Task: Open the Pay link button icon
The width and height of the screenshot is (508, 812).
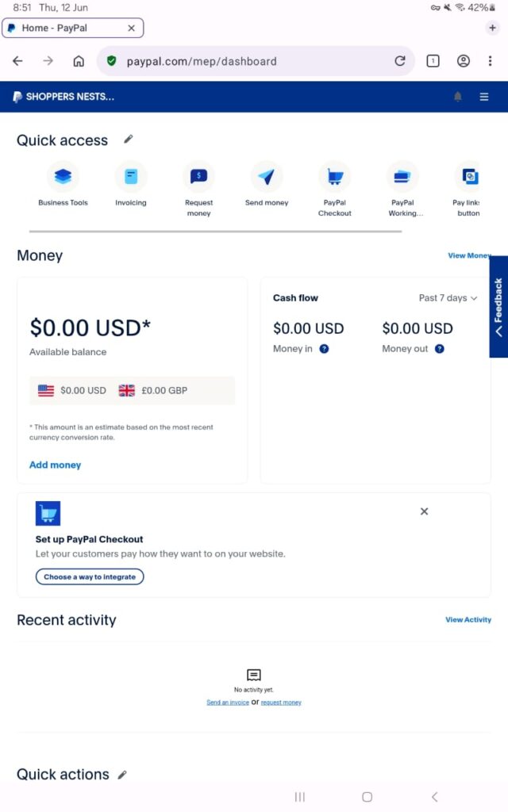Action: point(469,177)
